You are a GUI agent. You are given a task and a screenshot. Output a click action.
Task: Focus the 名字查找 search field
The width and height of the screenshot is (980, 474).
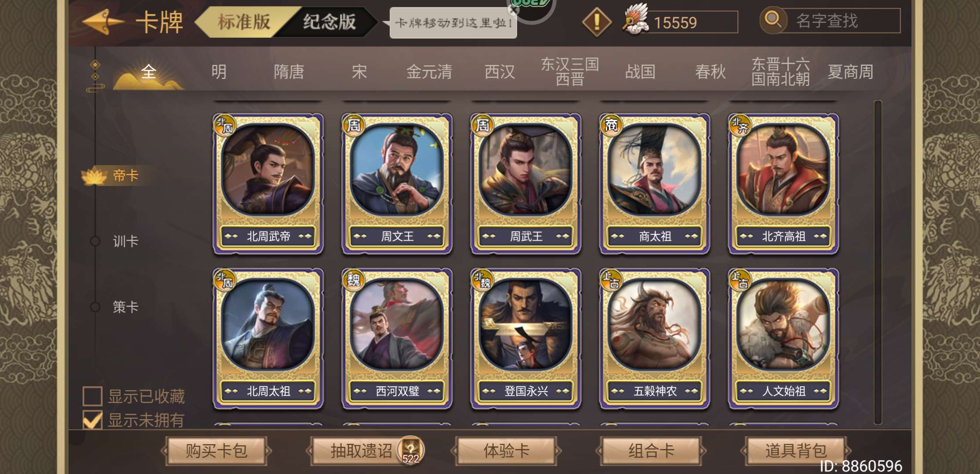(841, 21)
